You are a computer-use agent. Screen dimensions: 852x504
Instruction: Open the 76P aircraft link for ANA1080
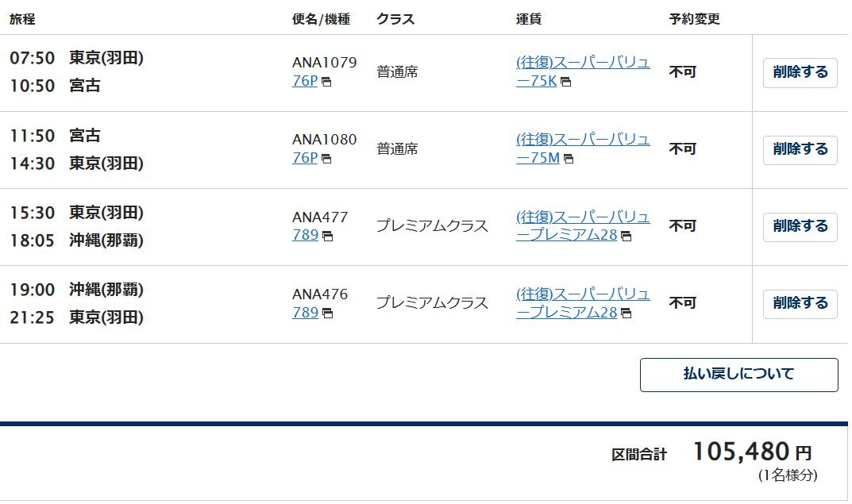(x=305, y=158)
